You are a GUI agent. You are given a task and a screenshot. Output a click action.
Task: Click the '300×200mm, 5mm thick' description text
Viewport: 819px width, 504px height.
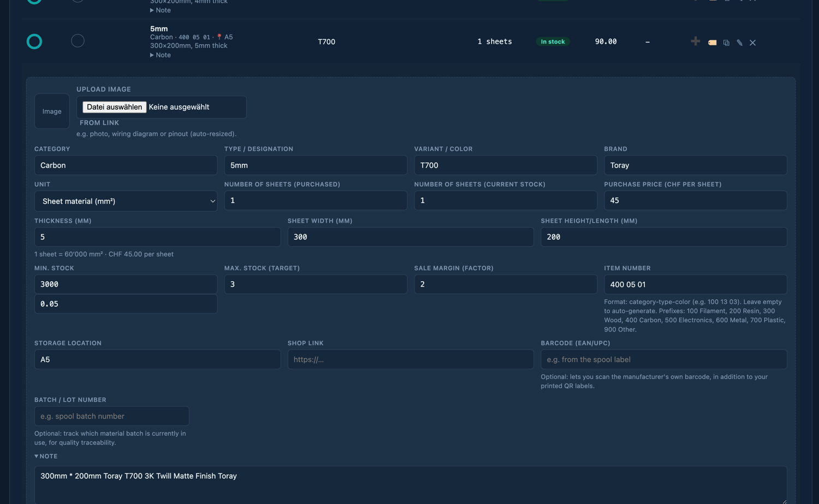(189, 45)
